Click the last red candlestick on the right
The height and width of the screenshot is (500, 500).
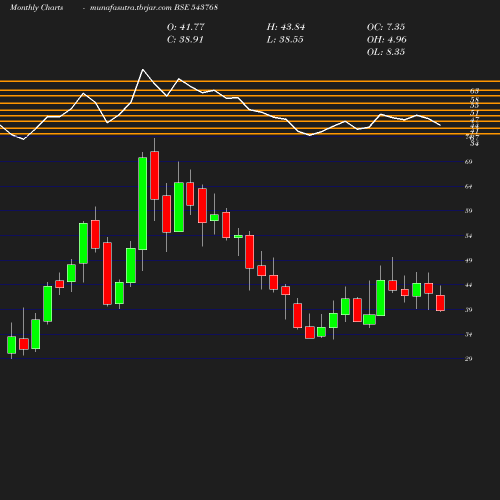point(440,303)
